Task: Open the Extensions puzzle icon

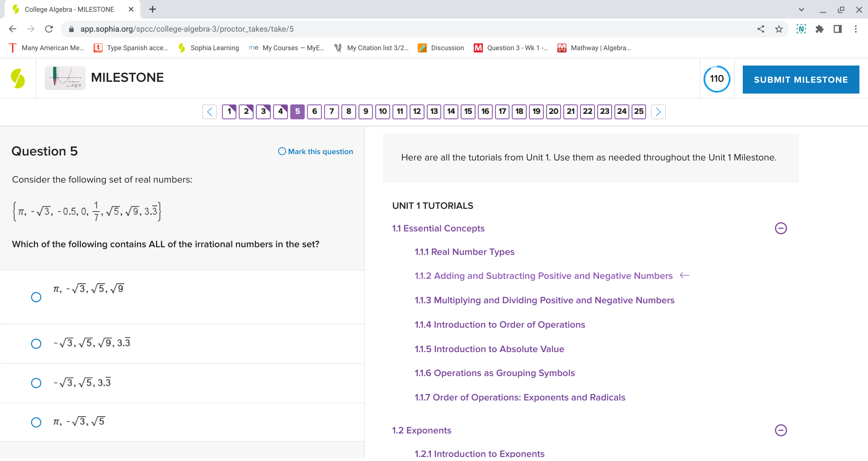Action: (820, 29)
